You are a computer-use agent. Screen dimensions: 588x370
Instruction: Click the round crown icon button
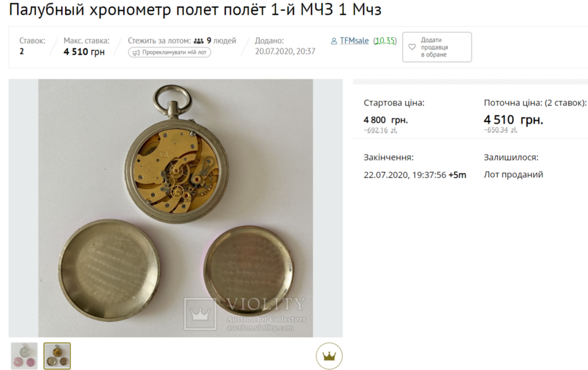point(329,356)
